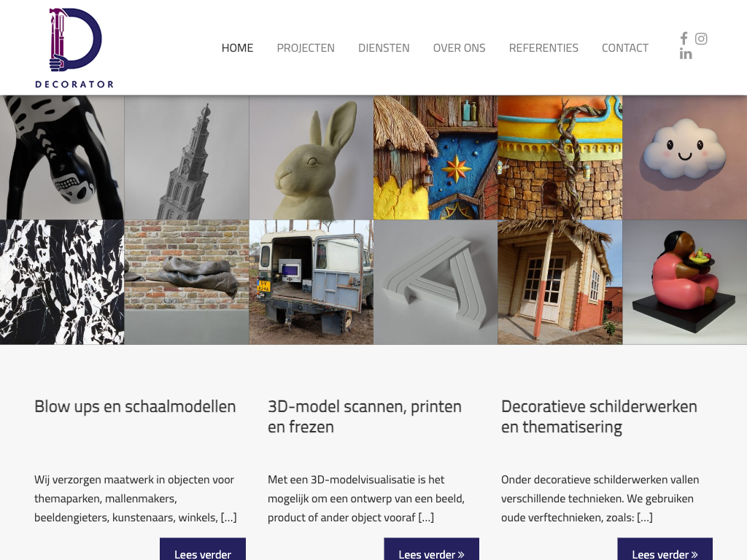
Task: Open the Land Rover vehicle thumbnail
Action: pyautogui.click(x=311, y=282)
